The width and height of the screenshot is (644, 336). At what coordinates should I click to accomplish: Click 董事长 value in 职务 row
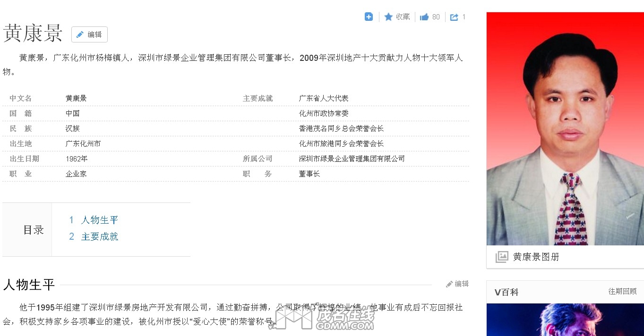[x=309, y=174]
